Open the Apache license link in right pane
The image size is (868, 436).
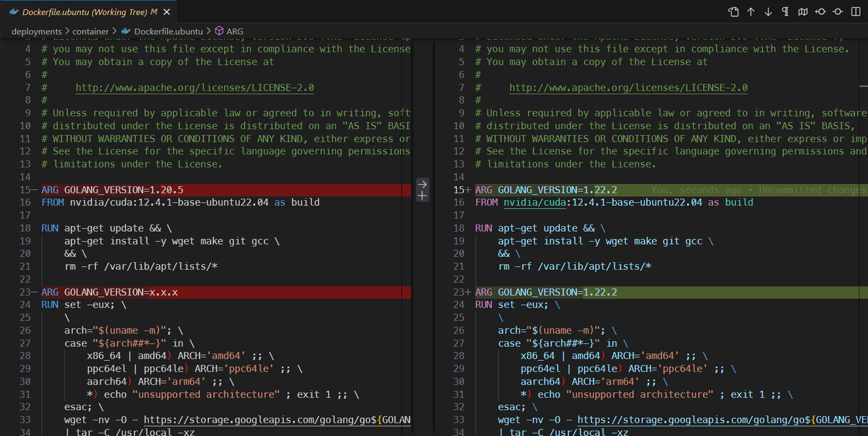tap(629, 87)
